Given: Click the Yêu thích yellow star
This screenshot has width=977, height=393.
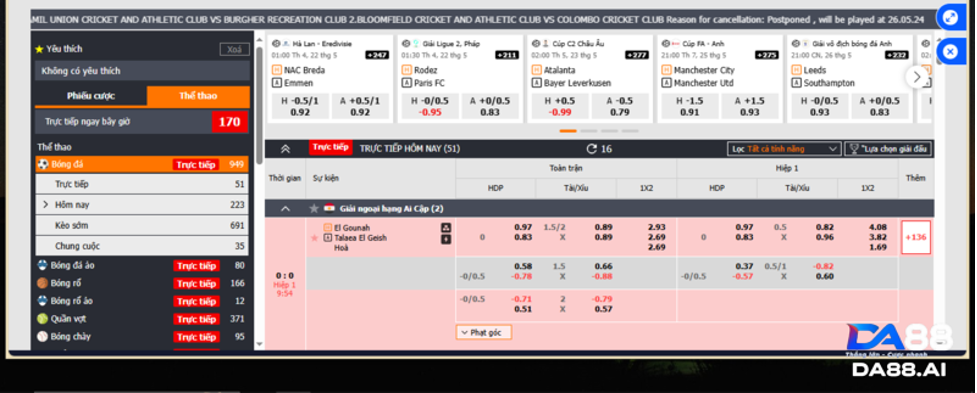Looking at the screenshot, I should click(x=39, y=49).
